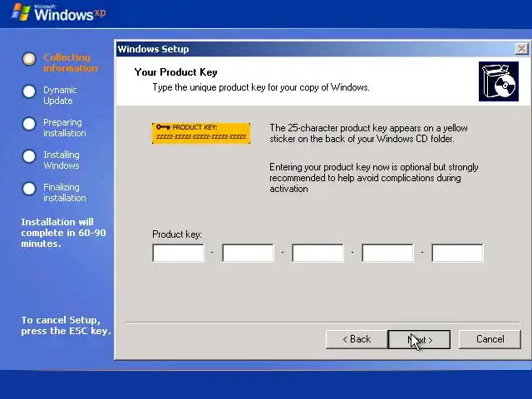Click the 'Finalizing installation' step text
The width and height of the screenshot is (532, 399).
click(x=65, y=192)
